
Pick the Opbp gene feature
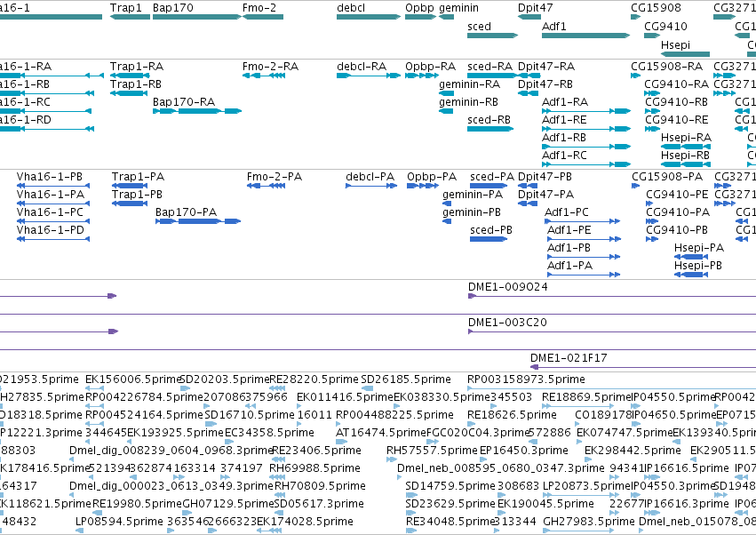click(x=420, y=17)
